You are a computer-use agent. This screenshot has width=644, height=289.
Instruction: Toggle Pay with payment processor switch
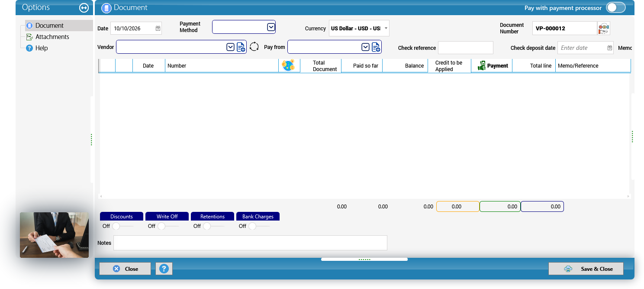tap(615, 8)
